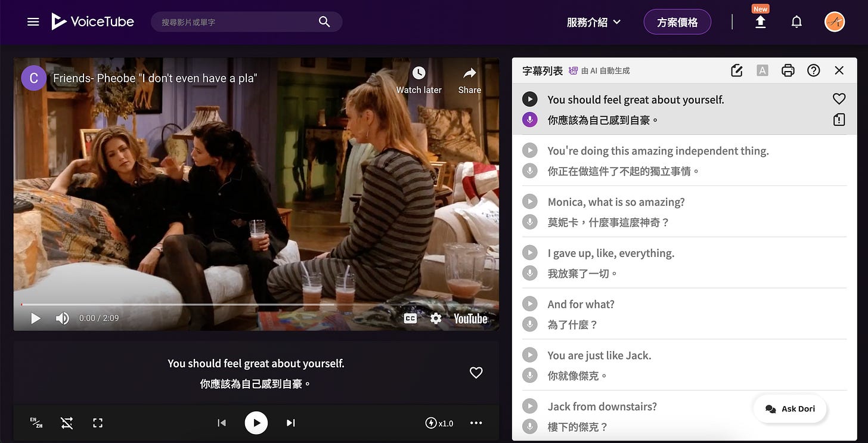Print the subtitle list
Screen dimensions: 868x443
(x=788, y=70)
